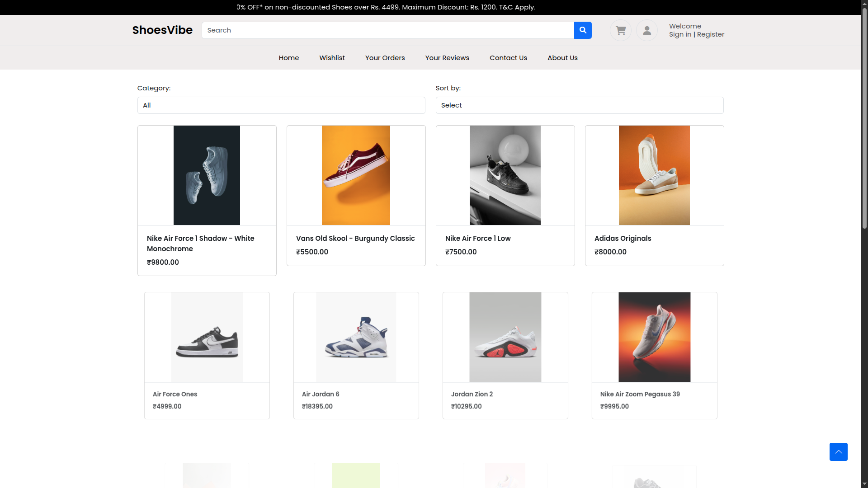Click the ShoesVibe logo
Screen dimensions: 868x488
162,30
